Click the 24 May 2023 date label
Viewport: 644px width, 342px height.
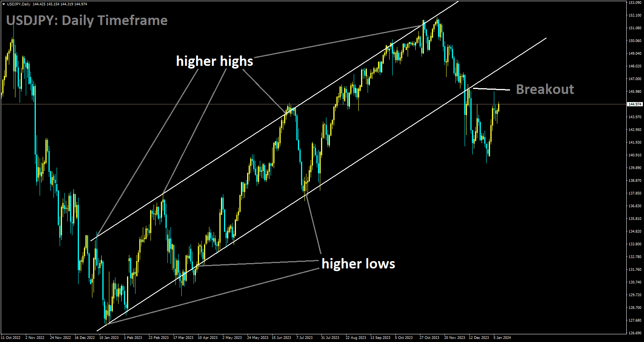pyautogui.click(x=258, y=338)
